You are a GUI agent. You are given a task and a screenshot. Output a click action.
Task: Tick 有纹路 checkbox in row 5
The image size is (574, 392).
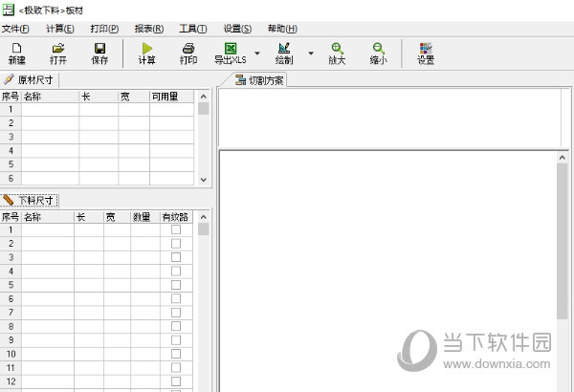[176, 285]
